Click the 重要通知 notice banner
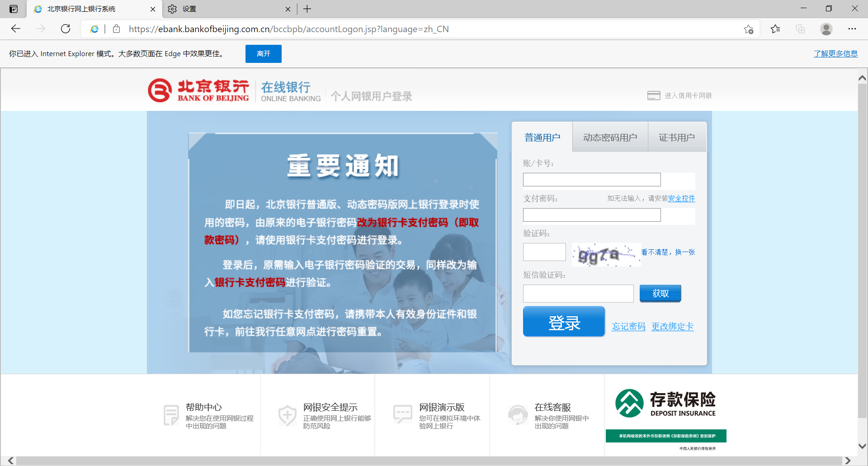868x466 pixels. coord(343,243)
